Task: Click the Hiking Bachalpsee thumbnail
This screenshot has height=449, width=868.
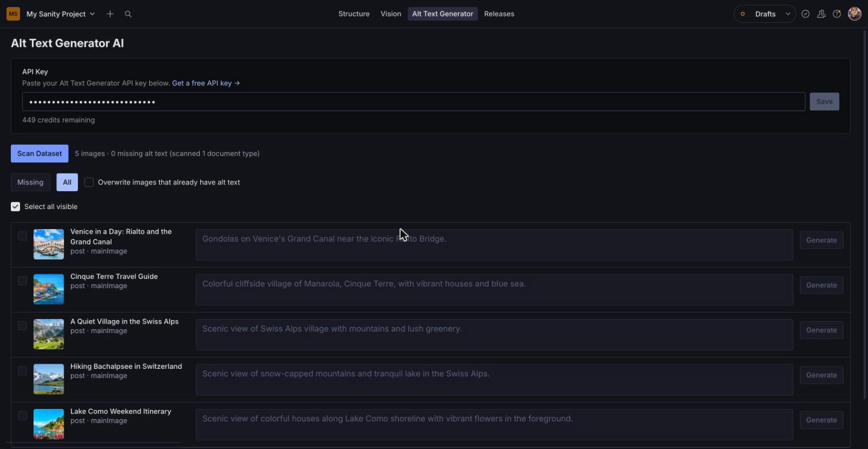Action: (49, 379)
